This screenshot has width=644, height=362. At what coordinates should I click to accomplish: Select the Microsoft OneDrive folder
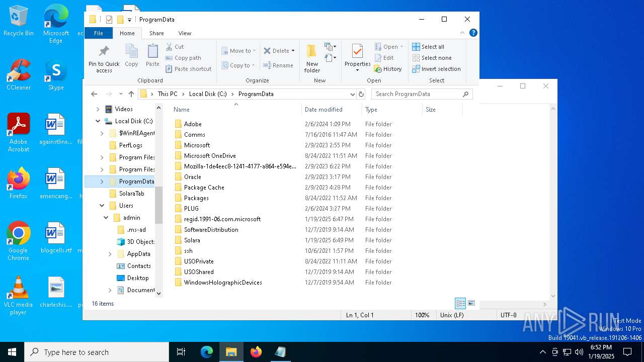210,156
